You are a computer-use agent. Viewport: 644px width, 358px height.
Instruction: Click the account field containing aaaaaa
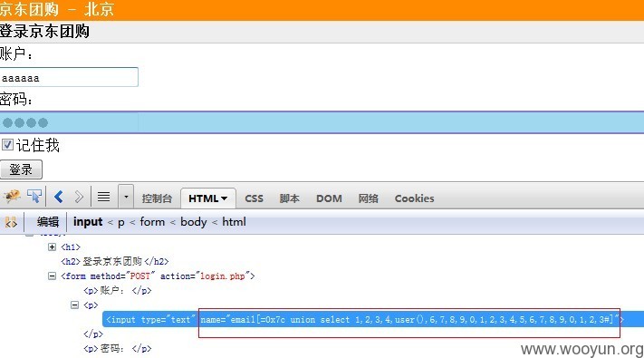(69, 77)
